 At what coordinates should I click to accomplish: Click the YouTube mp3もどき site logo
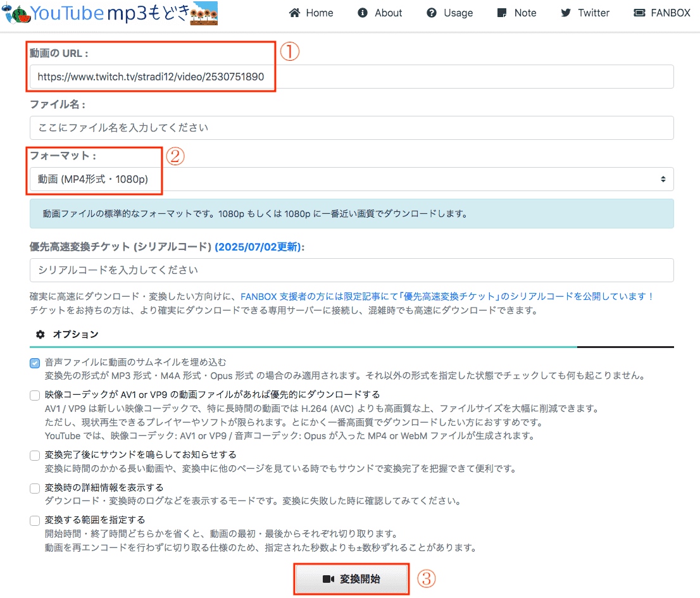(x=111, y=13)
